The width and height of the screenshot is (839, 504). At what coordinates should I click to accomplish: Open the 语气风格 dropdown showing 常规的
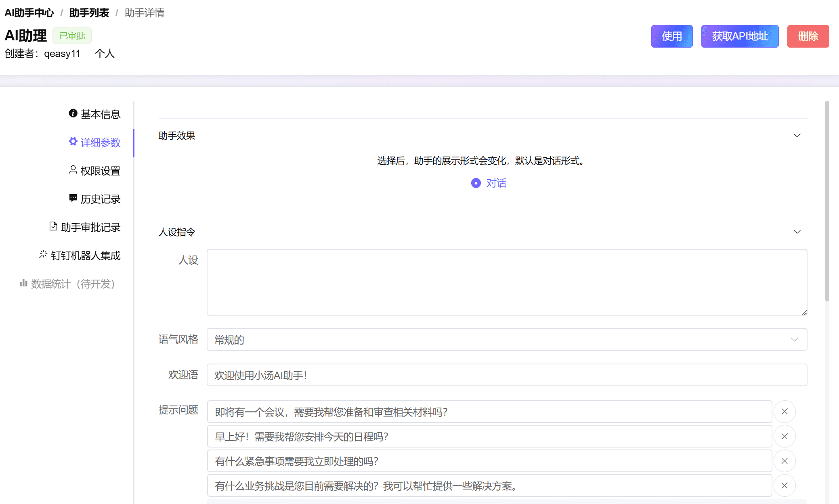pyautogui.click(x=507, y=339)
